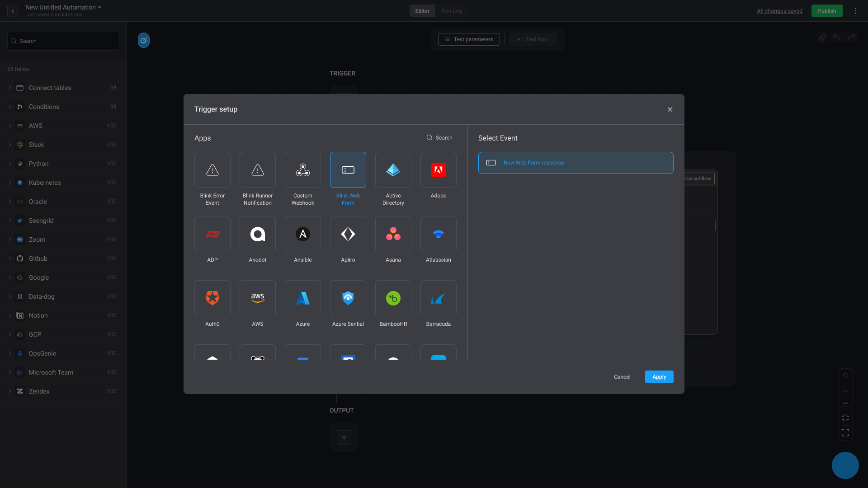The width and height of the screenshot is (868, 488).
Task: Select New Web Form response event
Action: [x=576, y=163]
